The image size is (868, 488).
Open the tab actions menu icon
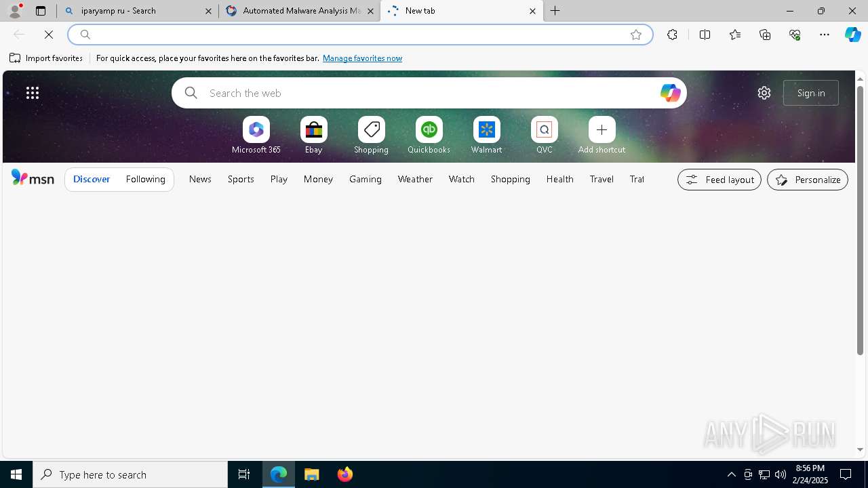(41, 11)
